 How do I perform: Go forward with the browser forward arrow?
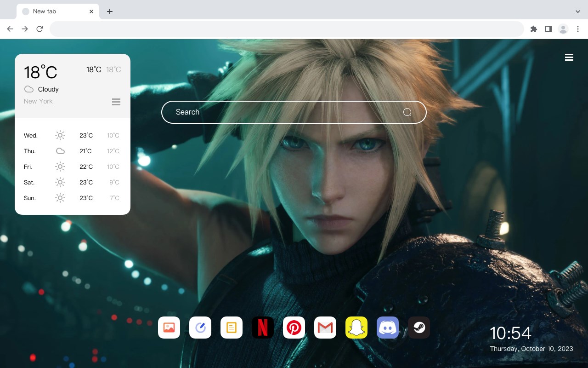[x=25, y=29]
